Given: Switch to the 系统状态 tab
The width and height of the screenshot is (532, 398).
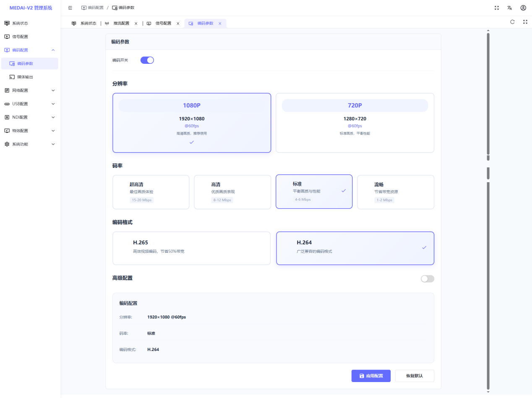Looking at the screenshot, I should tap(84, 24).
